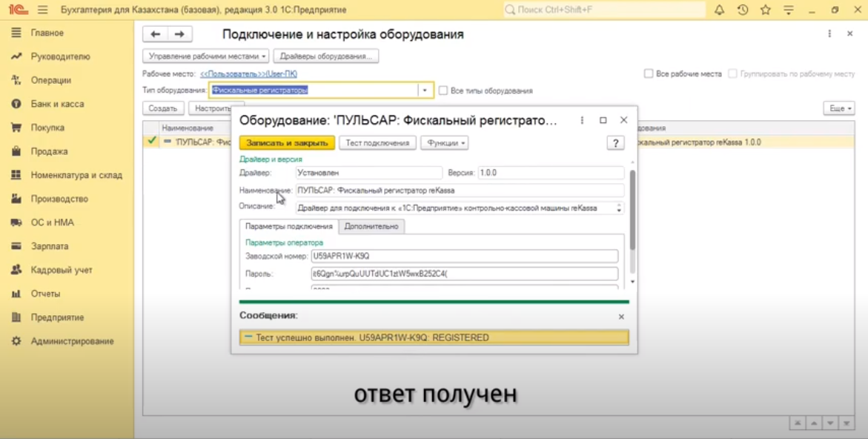This screenshot has width=868, height=439.
Task: Open the Пользователь (User-ПК) workplace link
Action: (x=248, y=73)
